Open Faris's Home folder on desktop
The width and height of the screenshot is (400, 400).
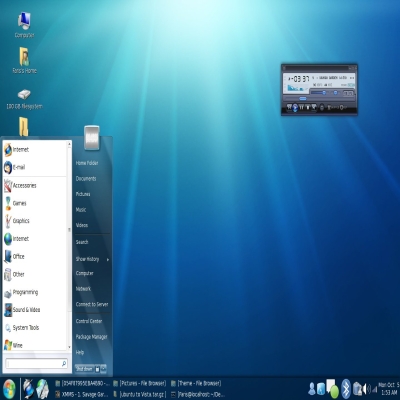point(24,60)
